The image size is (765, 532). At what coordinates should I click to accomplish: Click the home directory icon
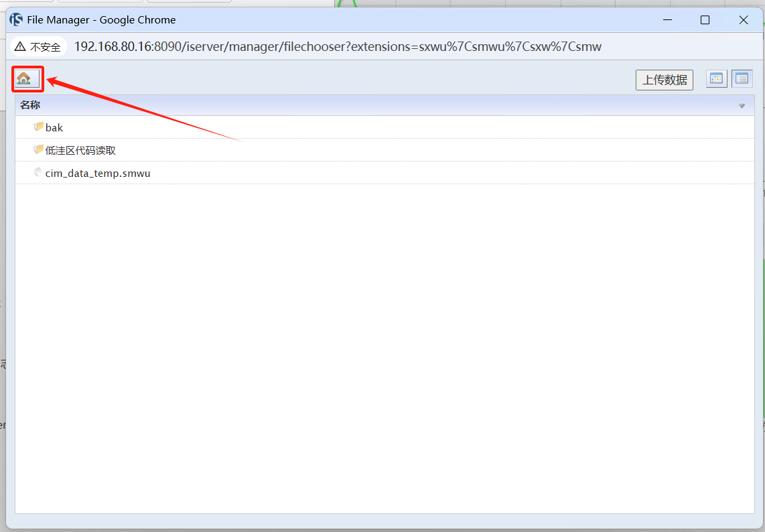pyautogui.click(x=24, y=79)
